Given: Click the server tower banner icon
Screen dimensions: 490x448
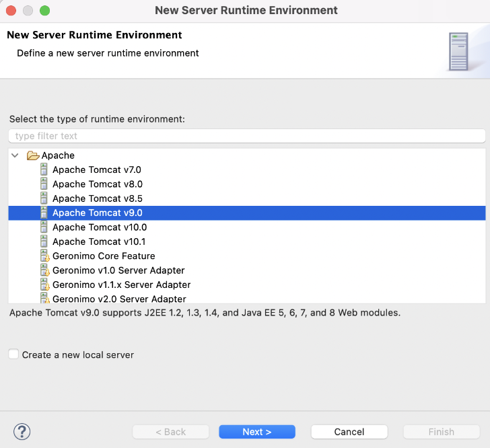Looking at the screenshot, I should click(x=458, y=52).
